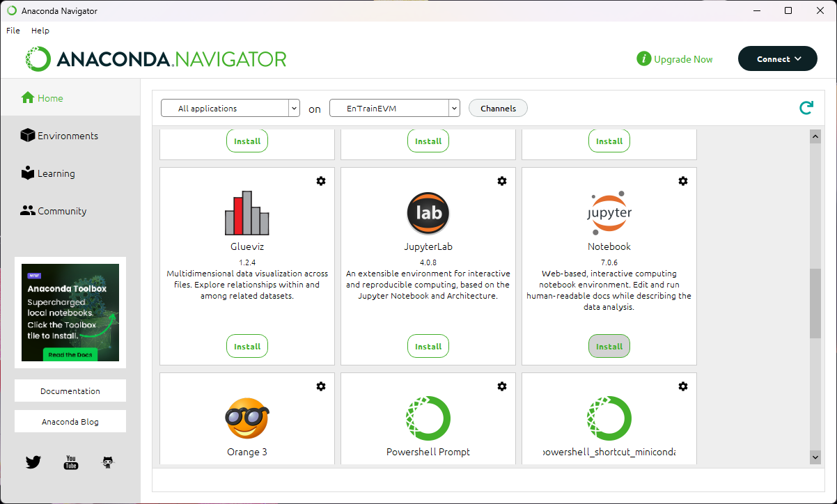Click the refresh icon at top right
The width and height of the screenshot is (837, 504).
(x=806, y=108)
